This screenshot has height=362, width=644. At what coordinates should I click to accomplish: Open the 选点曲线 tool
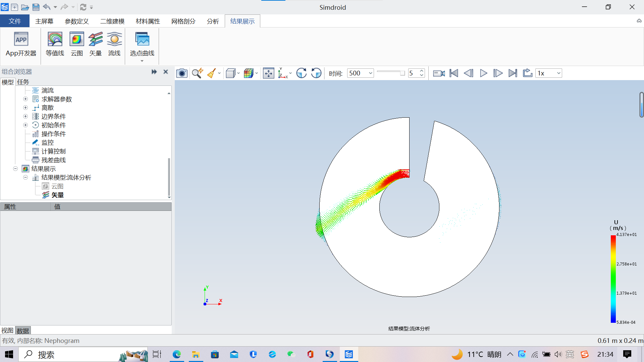[142, 45]
